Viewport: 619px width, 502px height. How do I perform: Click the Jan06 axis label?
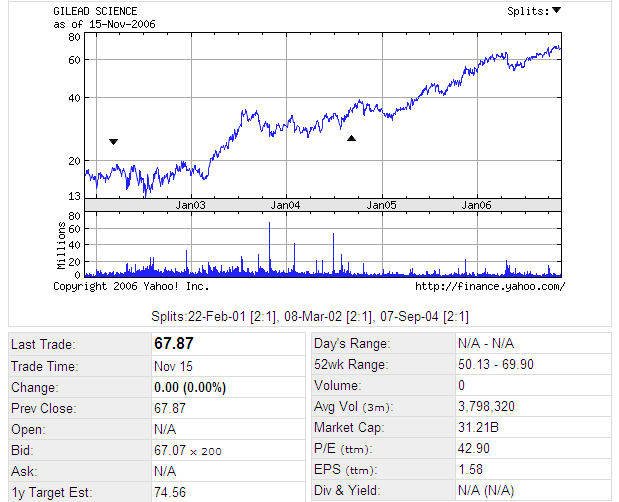[x=476, y=205]
